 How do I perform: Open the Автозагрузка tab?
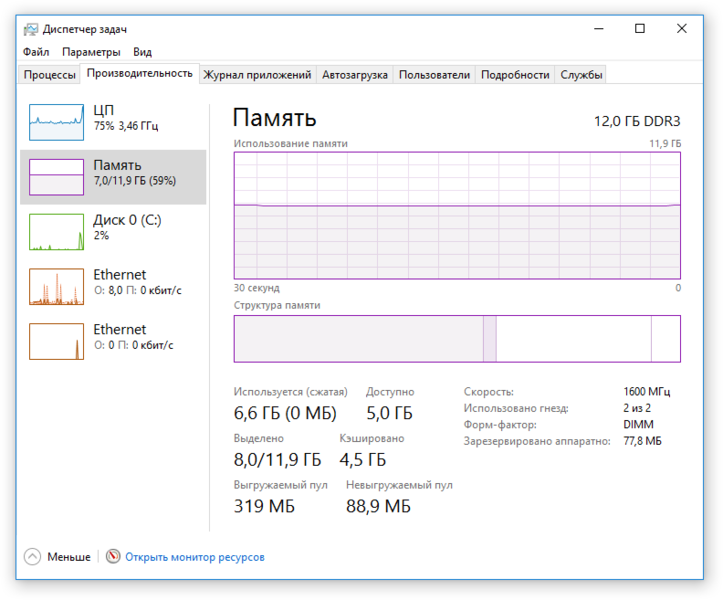click(354, 75)
